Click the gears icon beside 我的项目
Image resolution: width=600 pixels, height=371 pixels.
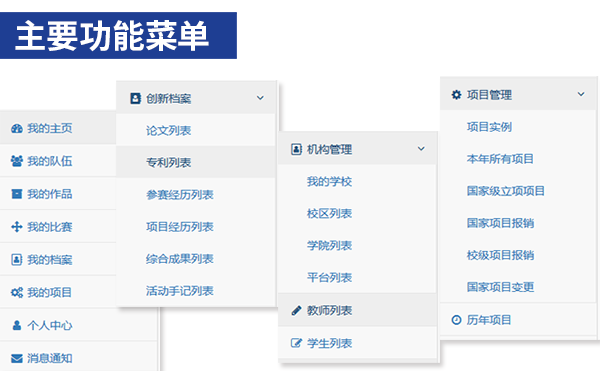tap(17, 293)
